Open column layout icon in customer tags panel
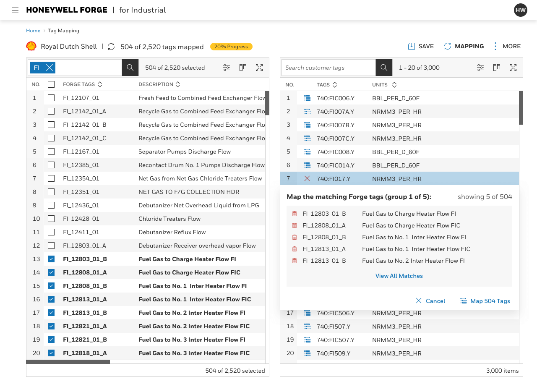Image resolution: width=537 pixels, height=392 pixels. pyautogui.click(x=497, y=68)
